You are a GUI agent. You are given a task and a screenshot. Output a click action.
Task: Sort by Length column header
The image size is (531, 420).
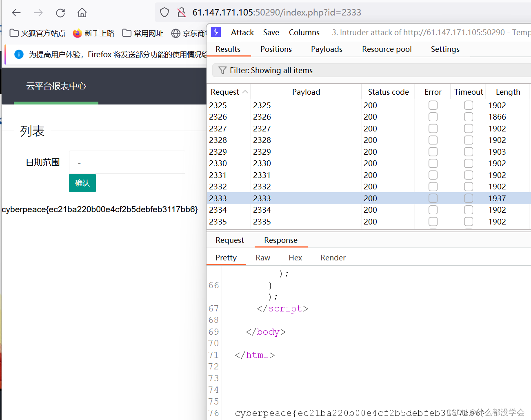click(508, 92)
